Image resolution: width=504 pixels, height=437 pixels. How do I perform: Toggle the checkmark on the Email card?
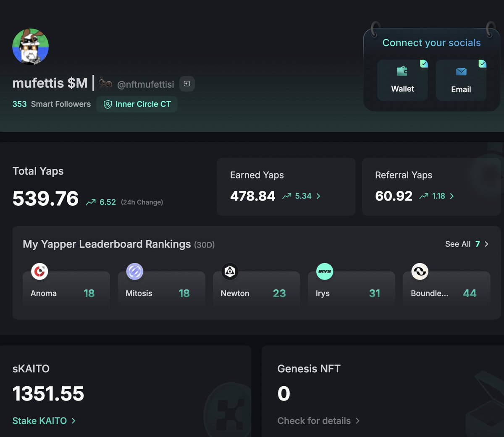483,64
